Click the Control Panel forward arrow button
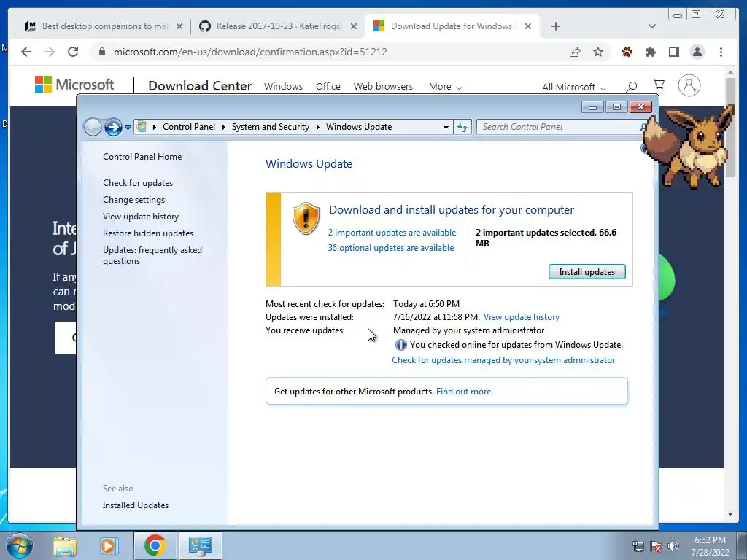Viewport: 747px width, 560px height. [113, 127]
